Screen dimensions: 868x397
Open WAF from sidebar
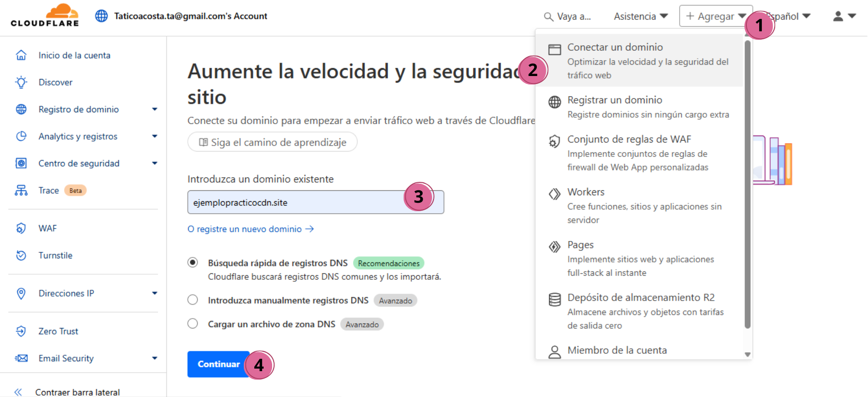click(48, 228)
